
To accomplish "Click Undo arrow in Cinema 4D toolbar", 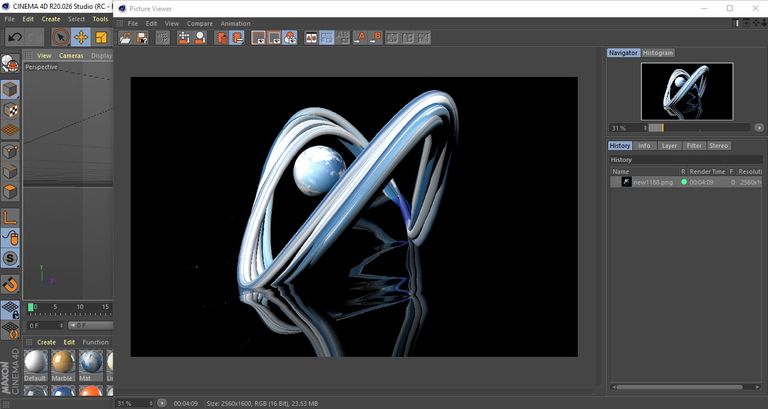I will pos(15,37).
